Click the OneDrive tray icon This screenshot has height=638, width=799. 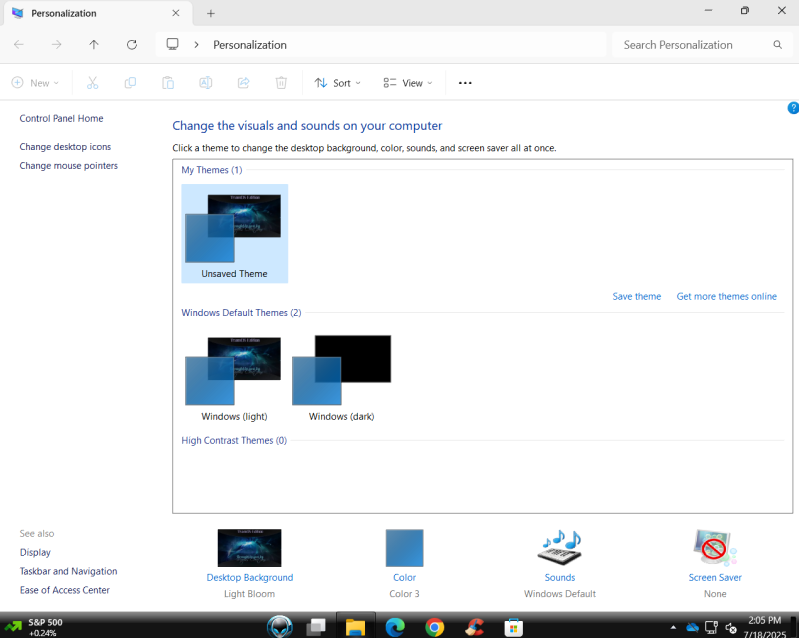(692, 627)
